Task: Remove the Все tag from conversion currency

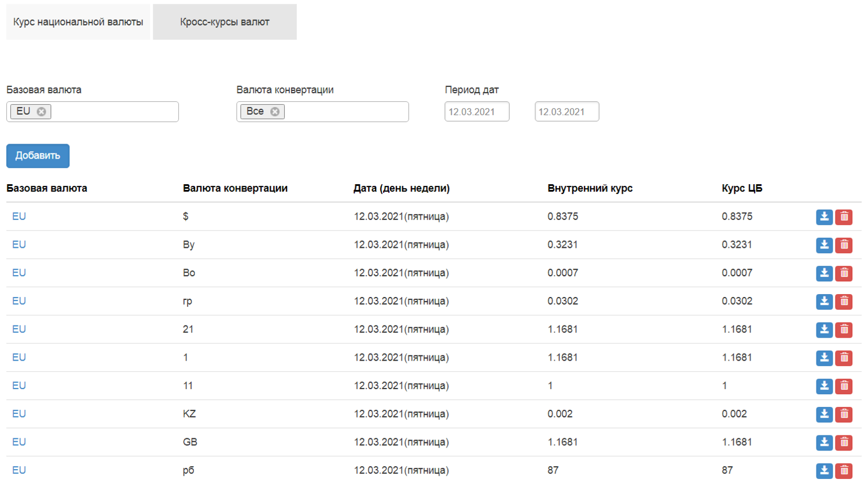Action: (275, 112)
